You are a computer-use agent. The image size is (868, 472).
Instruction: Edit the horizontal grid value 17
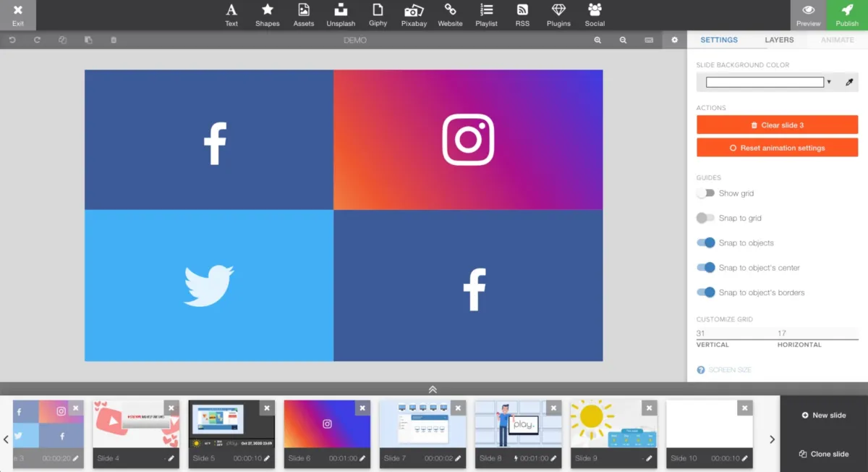tap(817, 333)
